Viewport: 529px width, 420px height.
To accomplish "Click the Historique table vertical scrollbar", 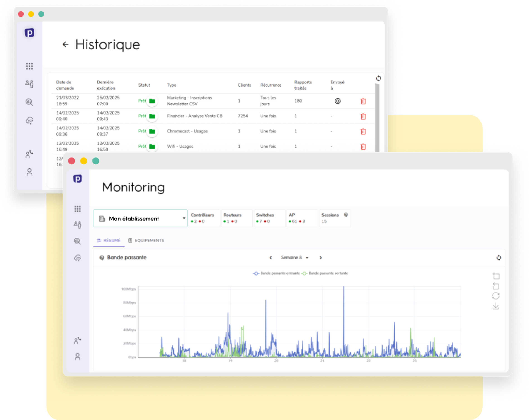I will point(377,118).
